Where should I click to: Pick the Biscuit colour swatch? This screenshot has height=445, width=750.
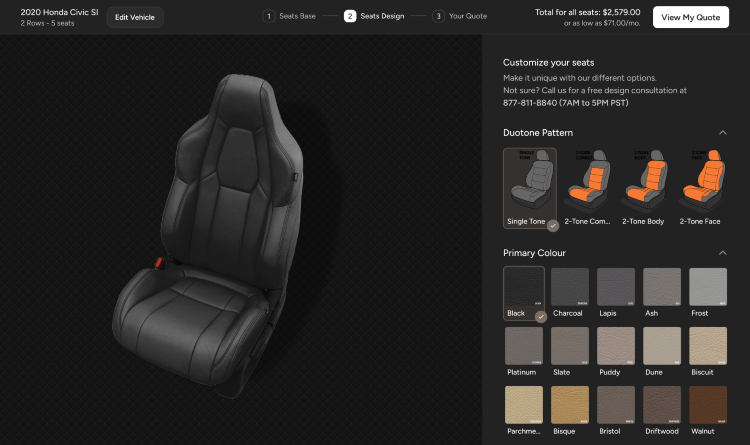click(708, 346)
